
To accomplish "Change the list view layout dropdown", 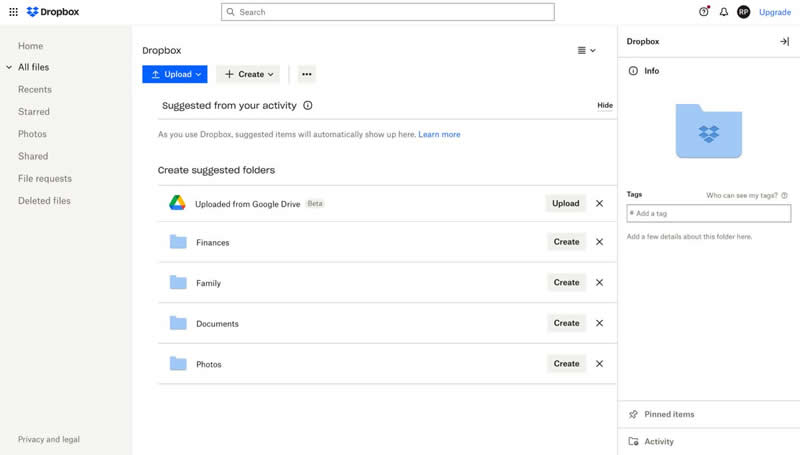I will pyautogui.click(x=586, y=50).
